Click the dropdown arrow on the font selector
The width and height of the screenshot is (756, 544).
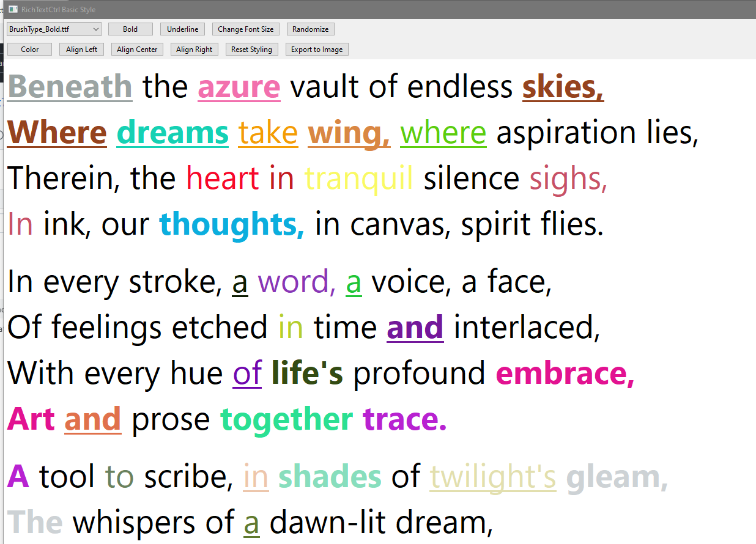tap(95, 29)
